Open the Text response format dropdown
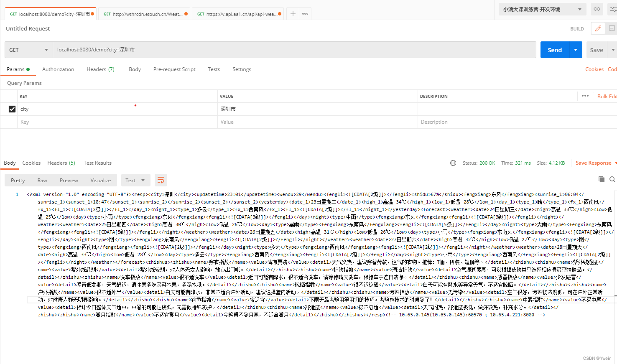 pos(135,180)
